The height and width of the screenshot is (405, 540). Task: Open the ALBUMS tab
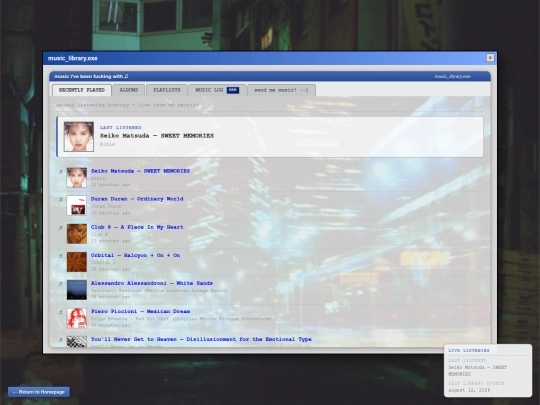tap(128, 90)
